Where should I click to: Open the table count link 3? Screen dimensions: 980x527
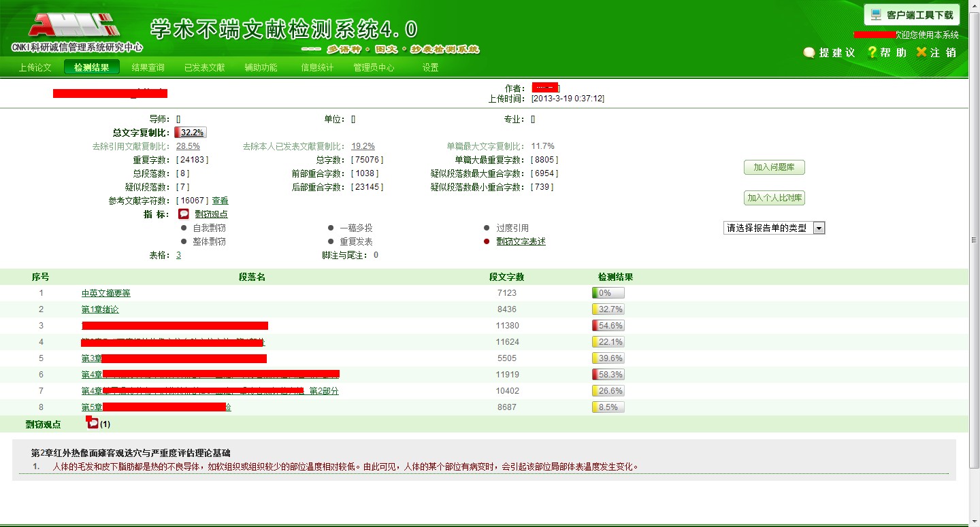coord(179,255)
